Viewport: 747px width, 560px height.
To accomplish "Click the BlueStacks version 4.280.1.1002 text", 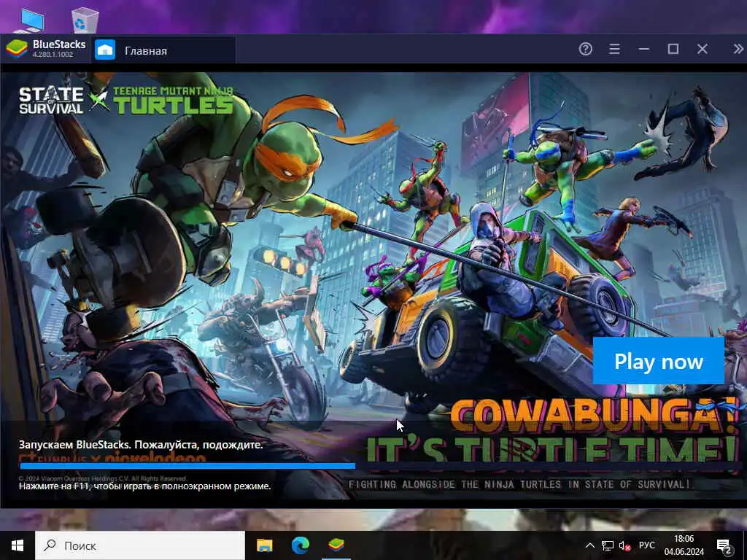I will pyautogui.click(x=53, y=55).
